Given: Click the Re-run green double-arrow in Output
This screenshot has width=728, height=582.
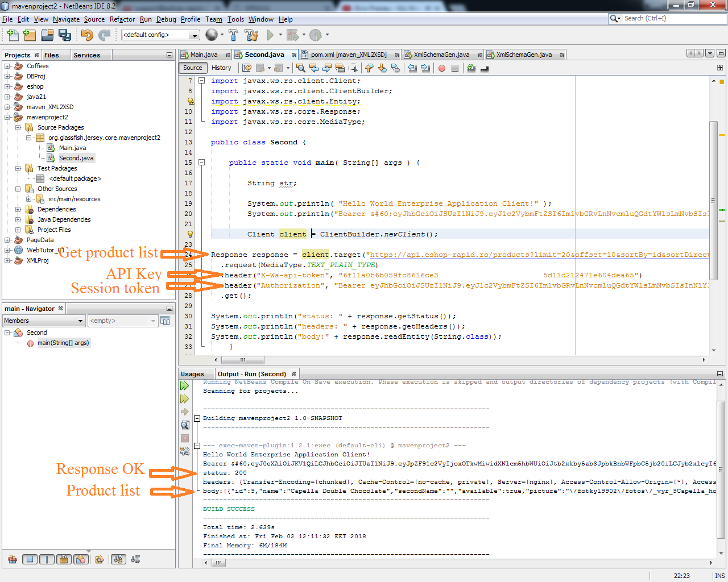Looking at the screenshot, I should click(x=185, y=386).
